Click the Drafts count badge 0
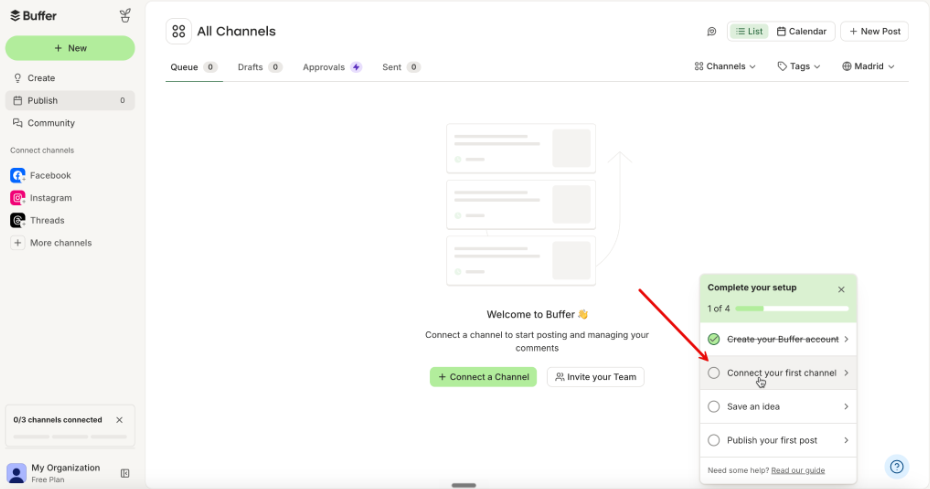This screenshot has height=489, width=930. click(275, 67)
